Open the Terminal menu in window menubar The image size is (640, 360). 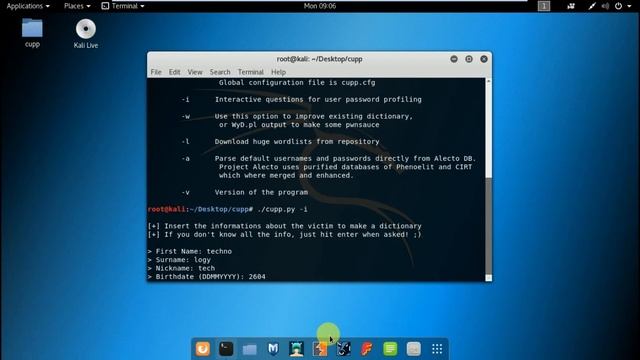251,72
